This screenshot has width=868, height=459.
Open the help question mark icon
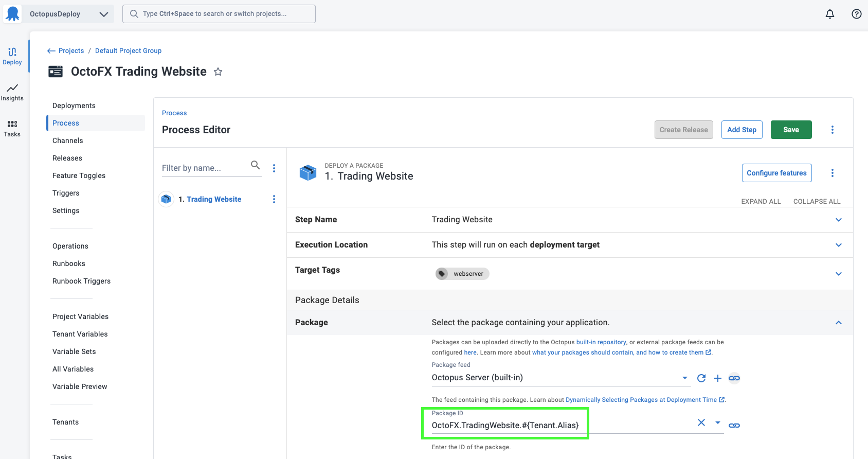click(x=857, y=14)
